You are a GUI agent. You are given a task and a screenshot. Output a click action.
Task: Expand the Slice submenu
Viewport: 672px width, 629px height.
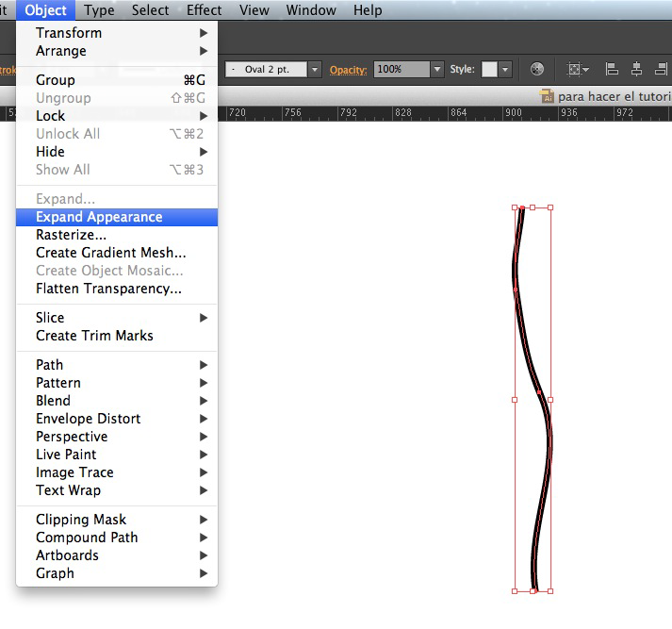coord(117,318)
